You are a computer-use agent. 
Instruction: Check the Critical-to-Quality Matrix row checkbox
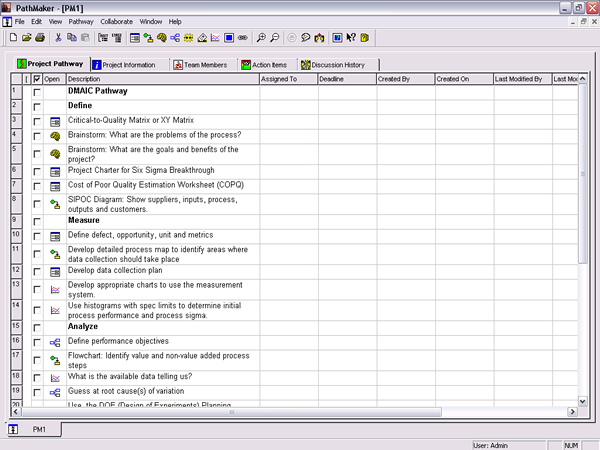click(x=37, y=122)
